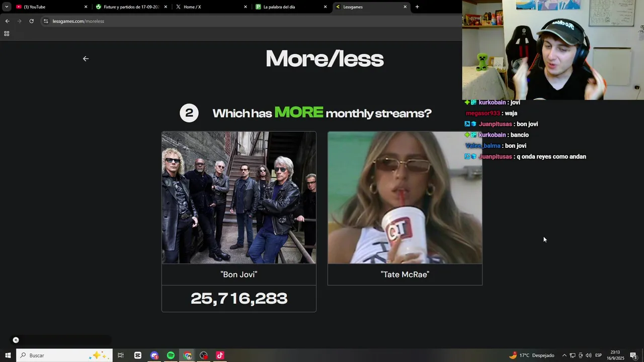
Task: Open the tab search dropdown arrow
Action: tap(7, 7)
